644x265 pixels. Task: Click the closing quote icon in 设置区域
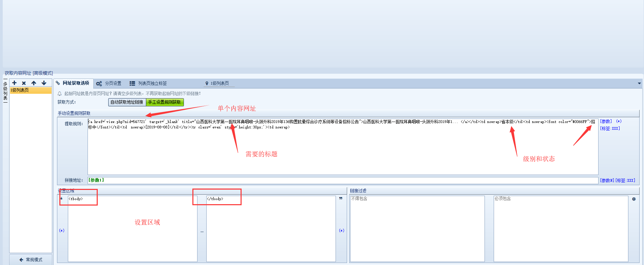coord(341,199)
